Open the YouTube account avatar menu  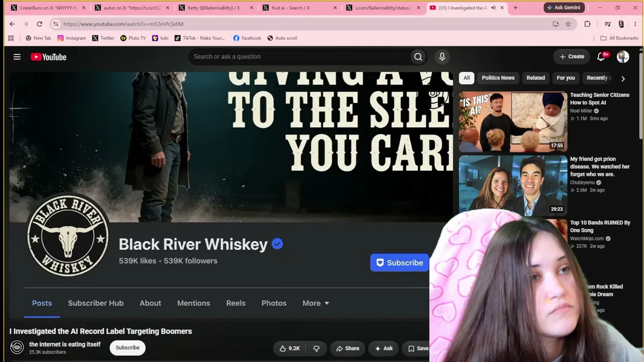(x=623, y=57)
